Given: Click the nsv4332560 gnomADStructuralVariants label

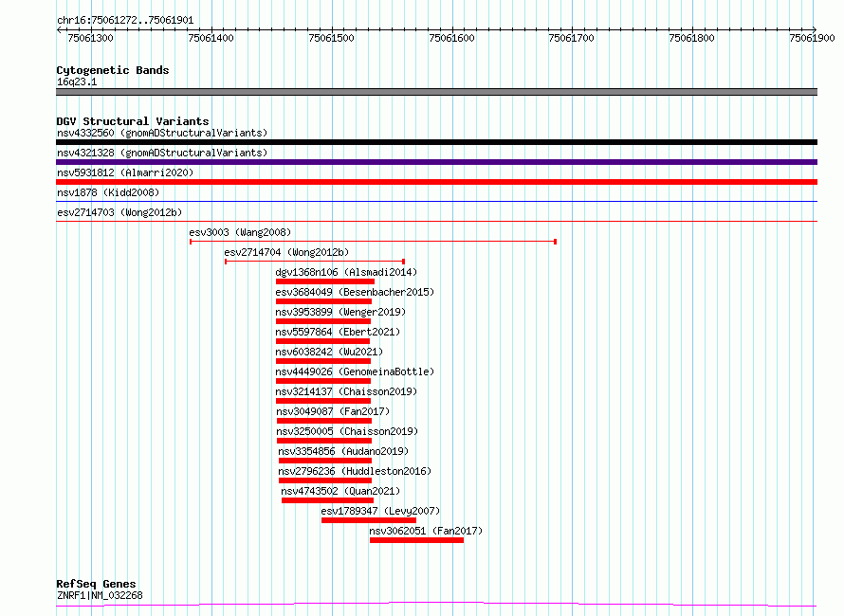Looking at the screenshot, I should click(162, 133).
